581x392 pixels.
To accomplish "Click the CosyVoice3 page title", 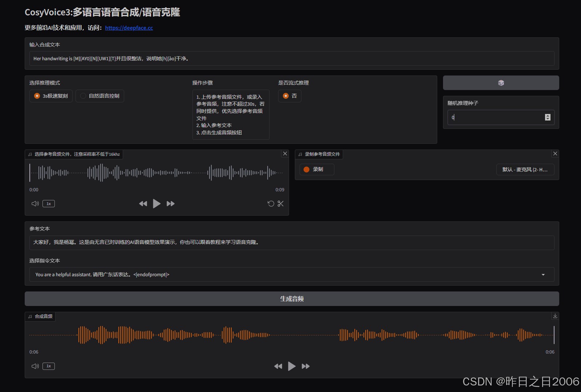I will pyautogui.click(x=102, y=12).
